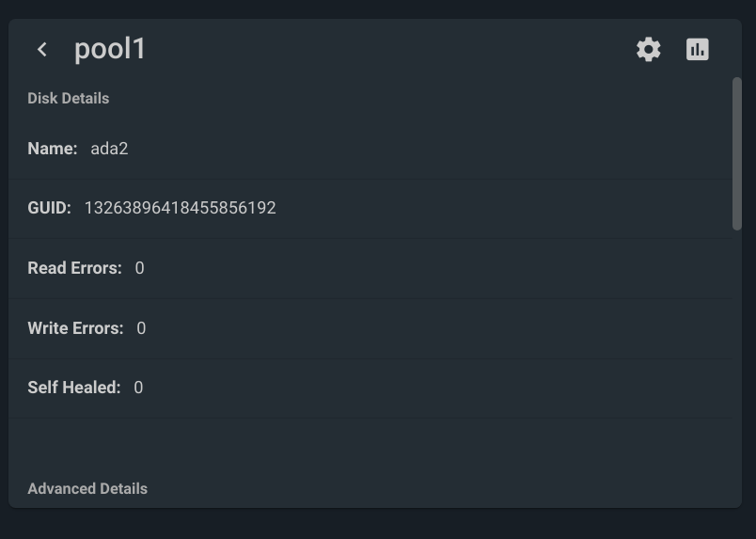The width and height of the screenshot is (756, 539).
Task: Click the GUID label
Action: 49,208
